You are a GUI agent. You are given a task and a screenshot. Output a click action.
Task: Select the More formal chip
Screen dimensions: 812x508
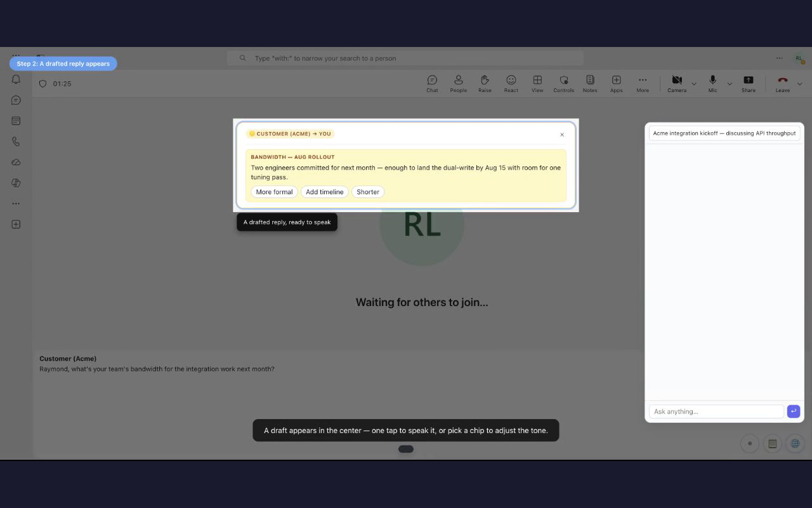pyautogui.click(x=274, y=192)
